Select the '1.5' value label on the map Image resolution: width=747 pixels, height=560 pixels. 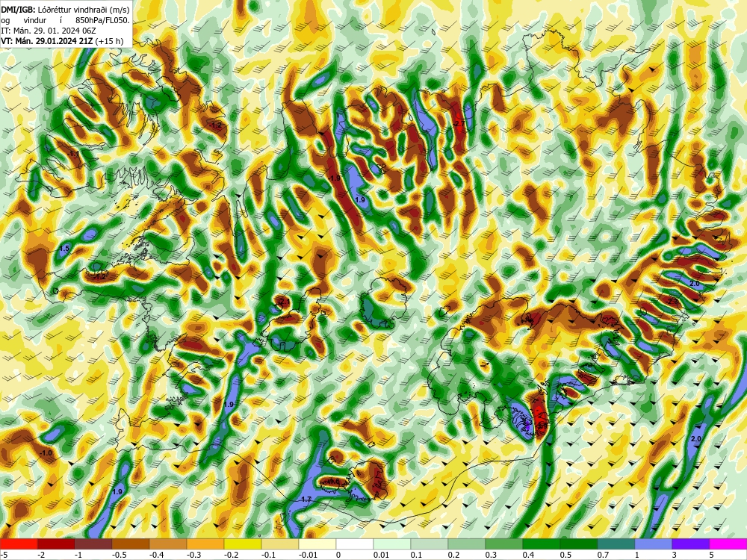[x=65, y=249]
